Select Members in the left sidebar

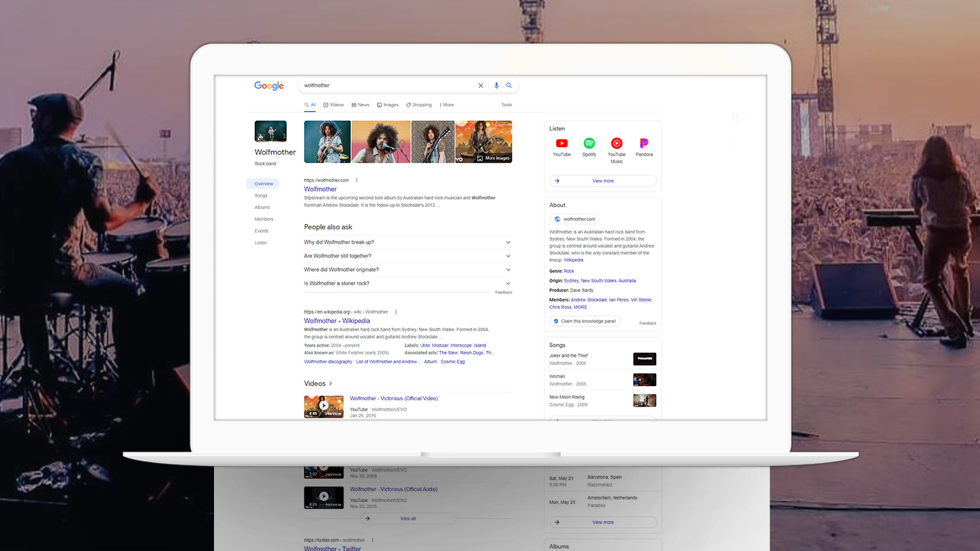point(264,219)
